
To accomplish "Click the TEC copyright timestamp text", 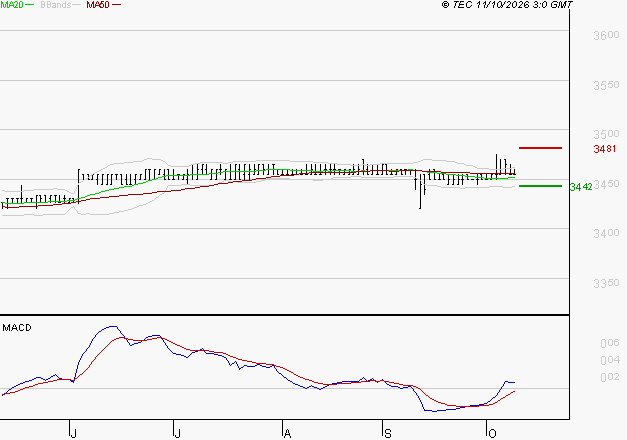I will coord(507,5).
